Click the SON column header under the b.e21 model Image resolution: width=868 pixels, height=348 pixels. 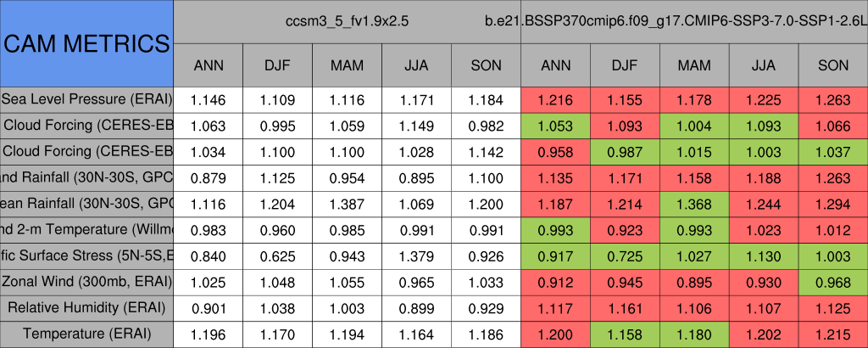coord(833,65)
